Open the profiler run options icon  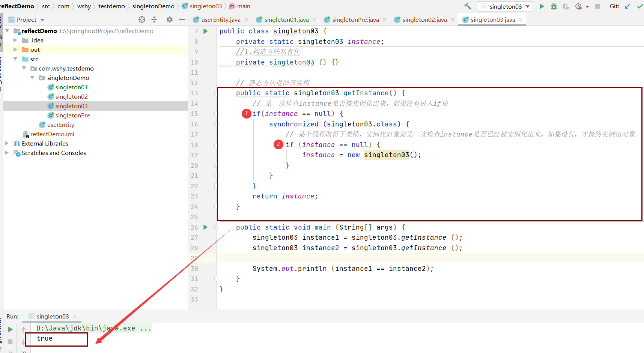(578, 6)
